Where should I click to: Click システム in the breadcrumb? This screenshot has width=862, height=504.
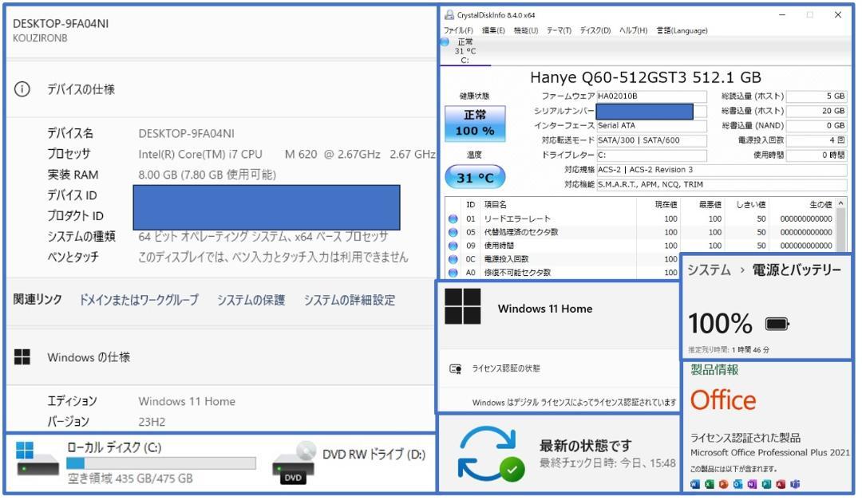pos(710,270)
